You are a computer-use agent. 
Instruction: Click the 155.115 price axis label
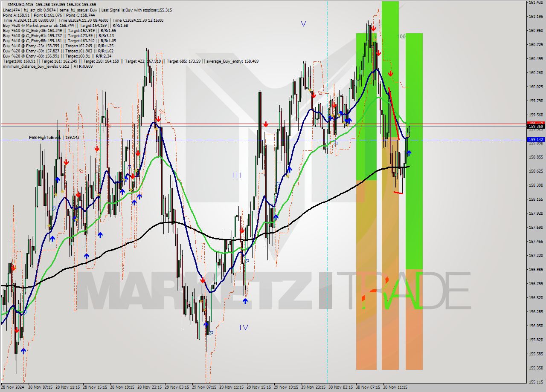click(x=536, y=382)
